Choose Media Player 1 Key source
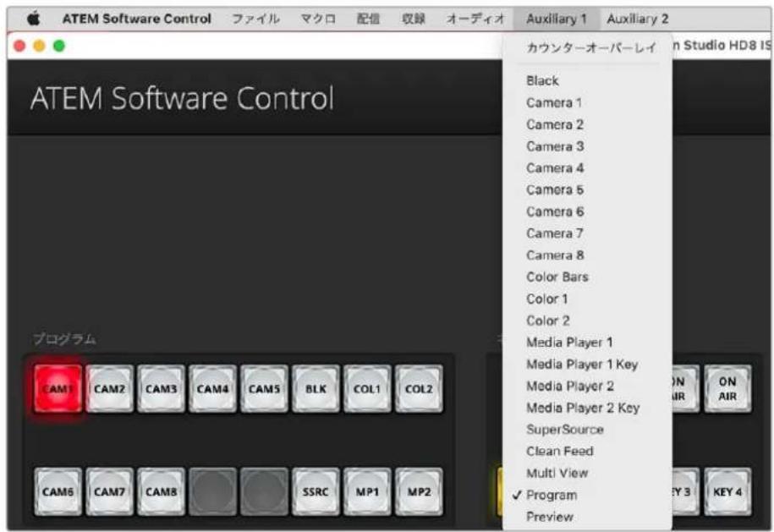Screen dimensions: 774x532 (x=587, y=365)
